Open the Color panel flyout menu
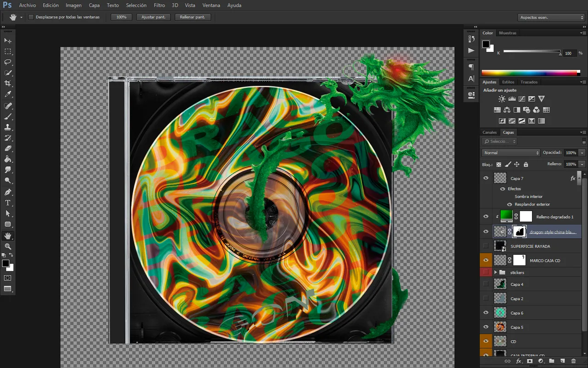The image size is (588, 368). [582, 33]
